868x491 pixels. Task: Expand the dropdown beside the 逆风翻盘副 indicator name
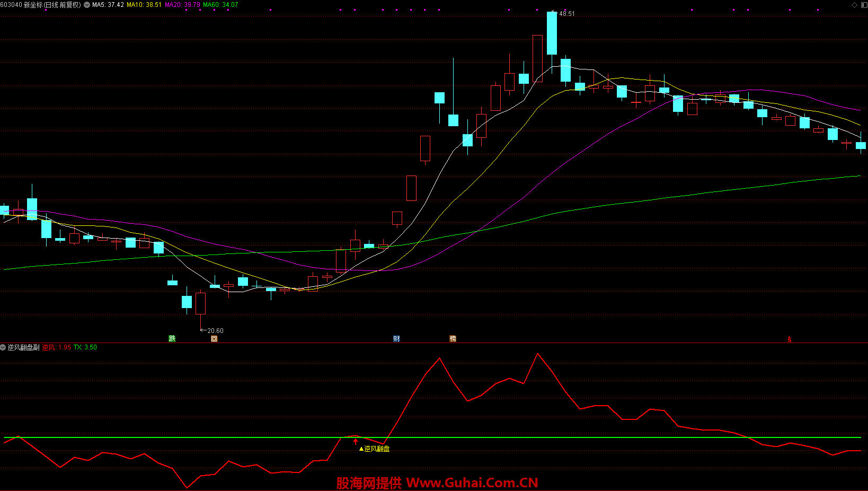coord(3,347)
